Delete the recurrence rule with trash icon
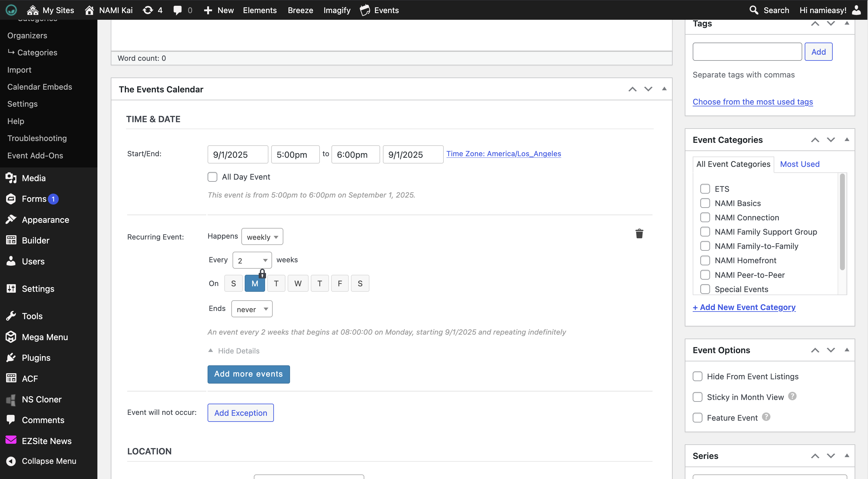 click(639, 234)
